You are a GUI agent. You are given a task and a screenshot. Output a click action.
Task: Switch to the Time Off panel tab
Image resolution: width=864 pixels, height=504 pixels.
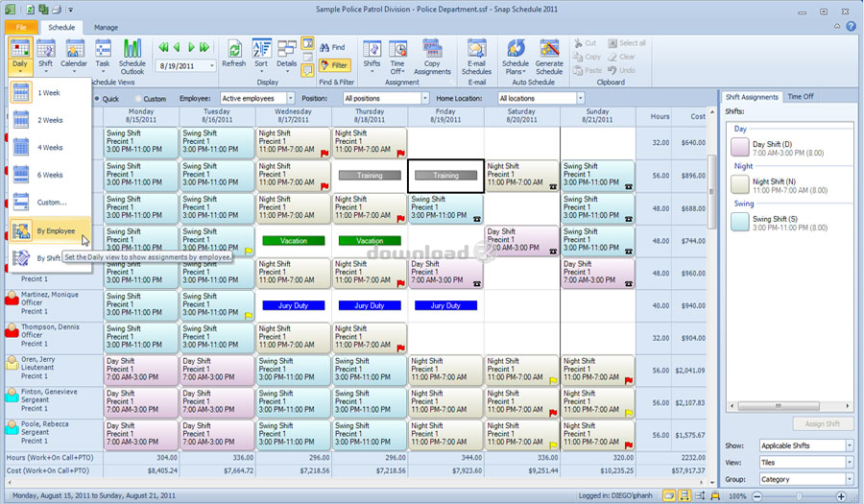[x=801, y=96]
